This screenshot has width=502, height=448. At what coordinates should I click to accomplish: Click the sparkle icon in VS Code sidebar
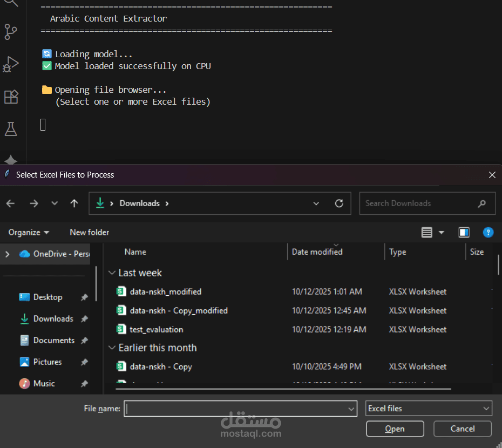11,159
